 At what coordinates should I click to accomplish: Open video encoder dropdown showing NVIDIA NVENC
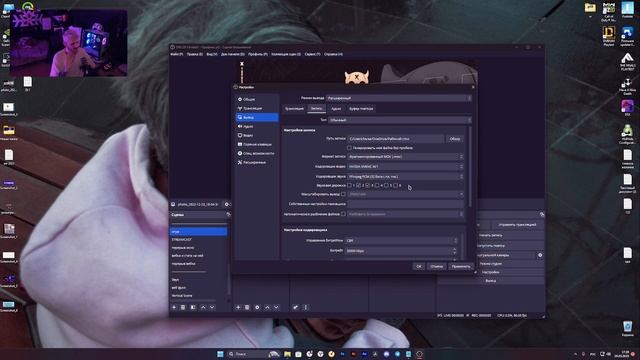pos(406,167)
